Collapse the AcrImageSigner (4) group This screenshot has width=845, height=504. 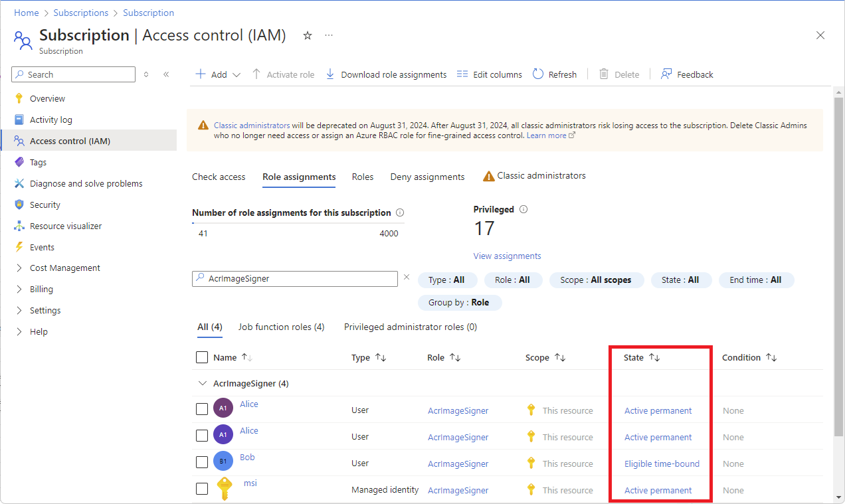[x=203, y=383]
